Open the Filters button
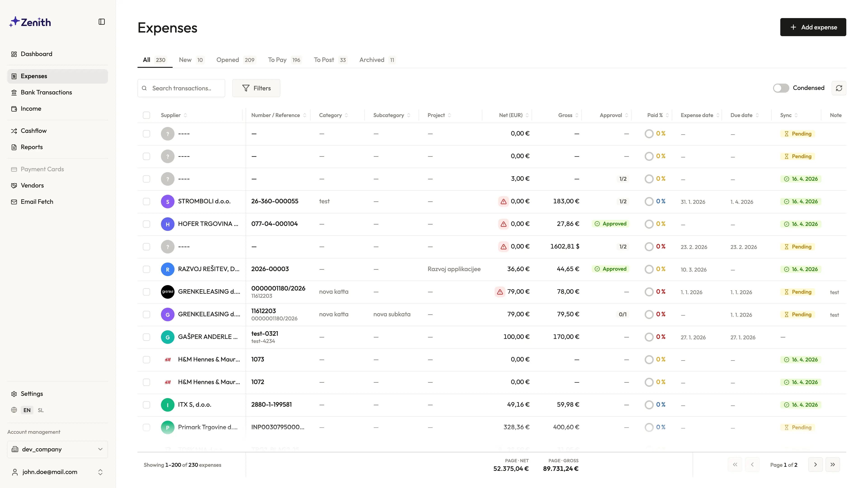868x488 pixels. (256, 88)
